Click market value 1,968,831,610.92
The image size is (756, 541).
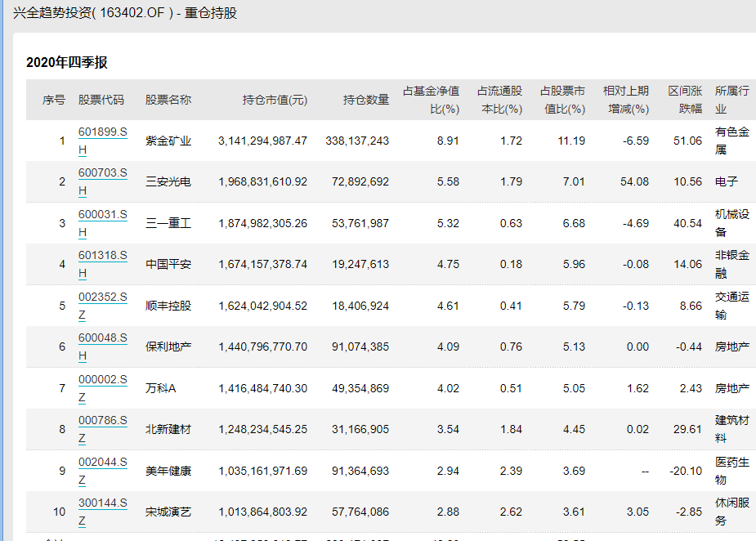pos(263,181)
